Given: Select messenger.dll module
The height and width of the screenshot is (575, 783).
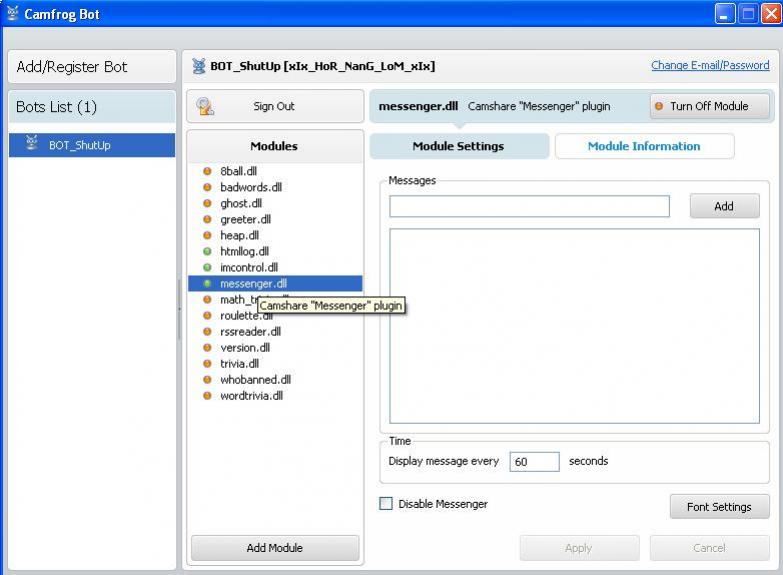Looking at the screenshot, I should pyautogui.click(x=275, y=283).
